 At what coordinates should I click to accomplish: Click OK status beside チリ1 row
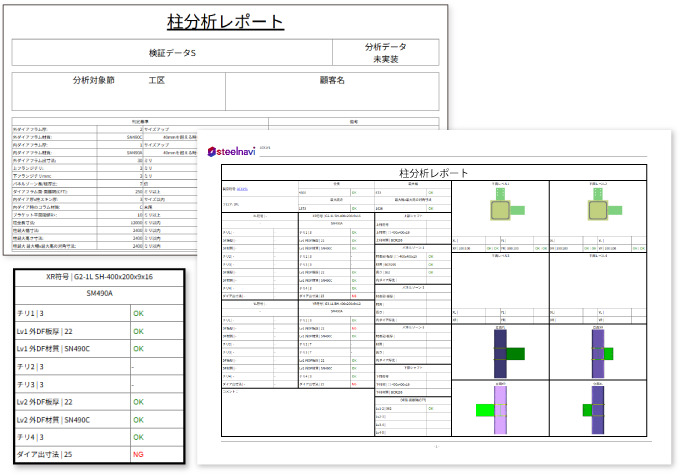tap(138, 313)
